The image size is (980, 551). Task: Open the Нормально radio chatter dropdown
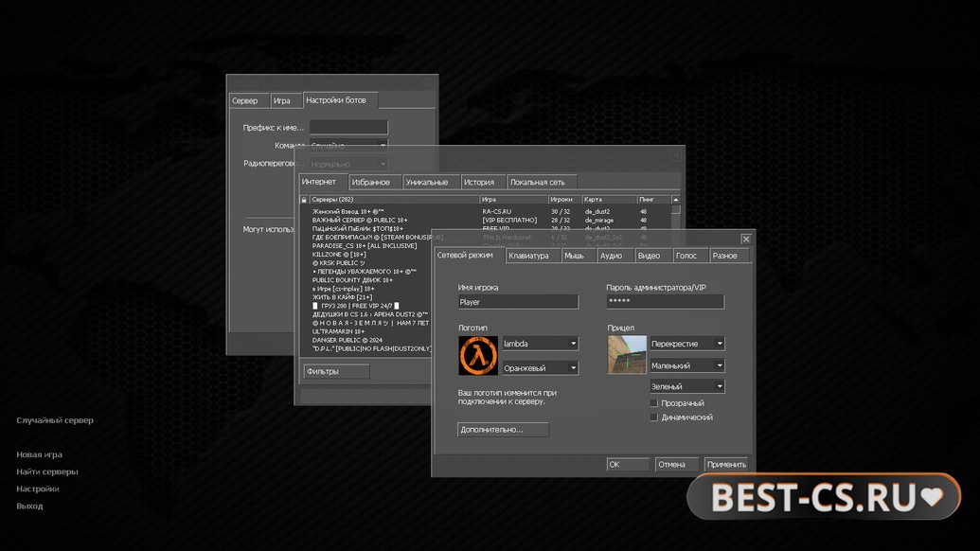(348, 165)
